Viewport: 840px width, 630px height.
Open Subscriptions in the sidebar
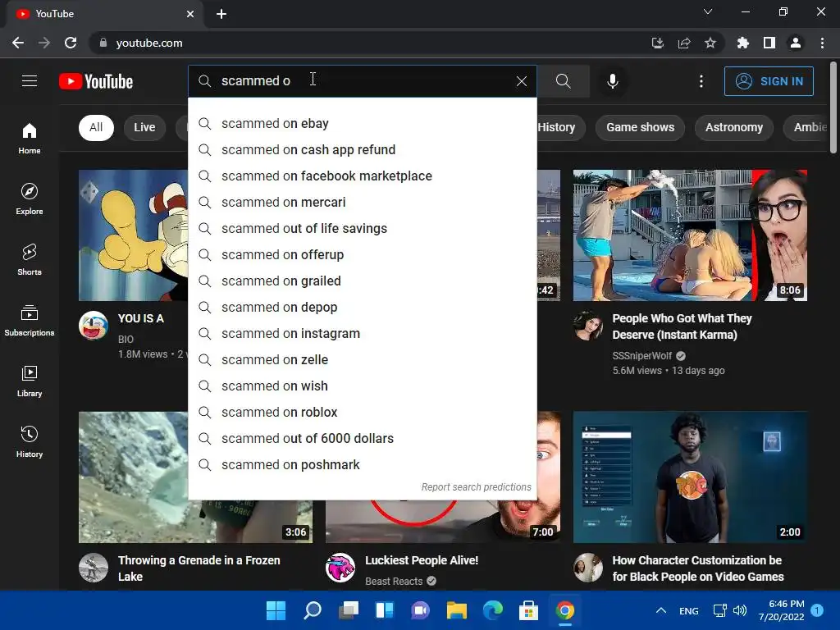coord(30,321)
